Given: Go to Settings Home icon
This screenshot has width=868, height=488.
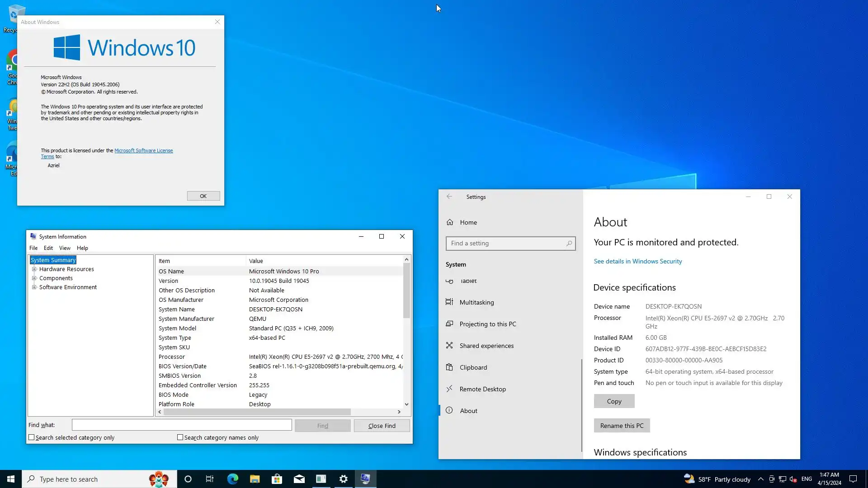Looking at the screenshot, I should pyautogui.click(x=450, y=222).
